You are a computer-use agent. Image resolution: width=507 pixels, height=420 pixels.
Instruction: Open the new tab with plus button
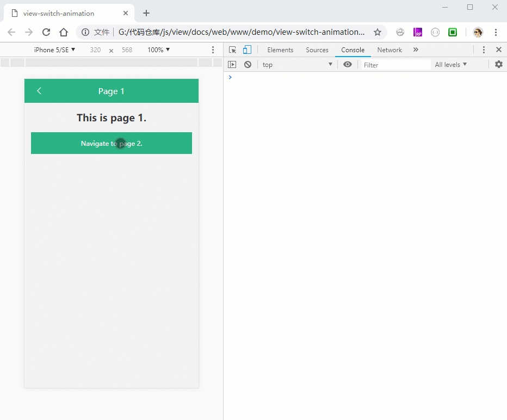tap(146, 13)
